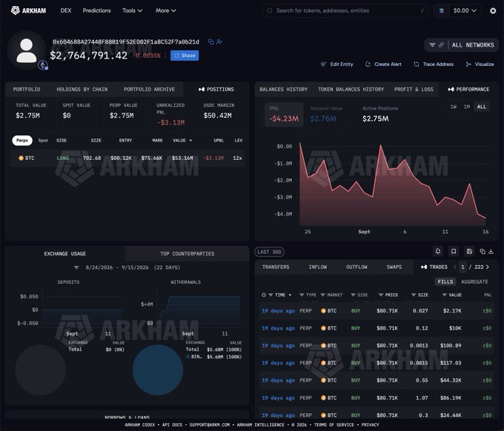The height and width of the screenshot is (431, 504).
Task: Open the Predictions menu item
Action: point(97,10)
